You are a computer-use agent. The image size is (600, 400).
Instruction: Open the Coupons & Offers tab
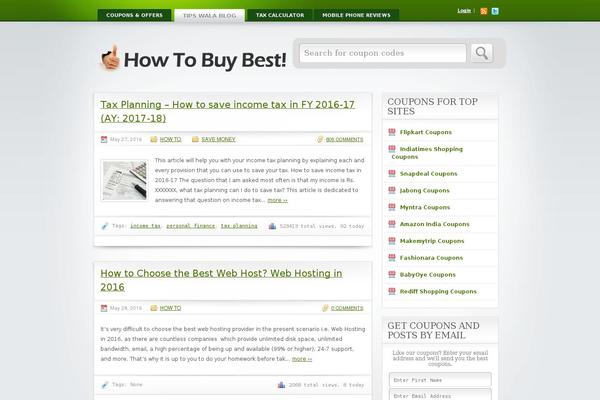134,15
